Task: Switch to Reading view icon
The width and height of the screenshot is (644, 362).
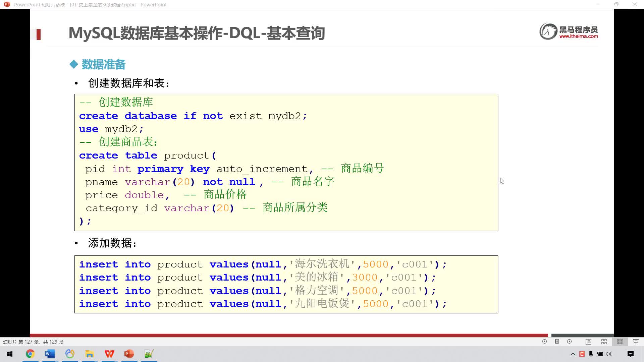Action: (620, 342)
